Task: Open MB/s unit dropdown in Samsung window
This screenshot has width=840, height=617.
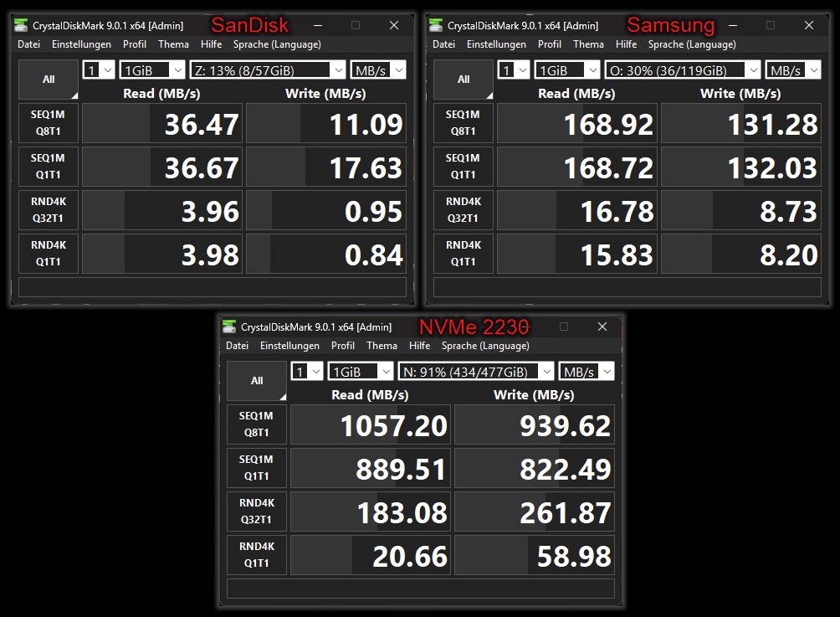Action: click(793, 69)
